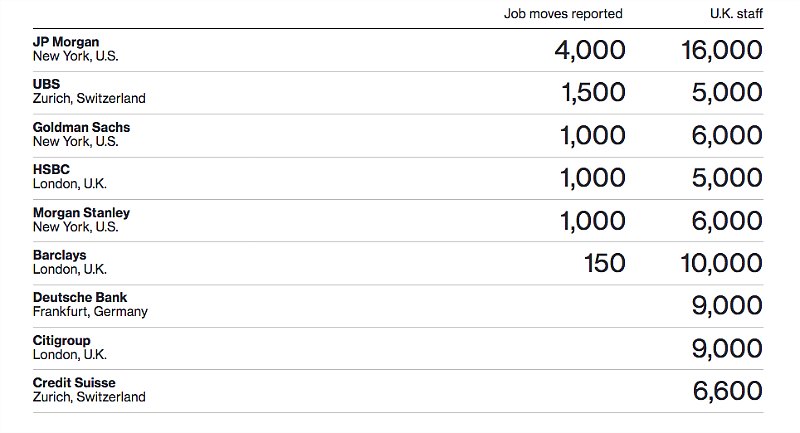
Task: Select the UBS bank name
Action: (x=47, y=85)
